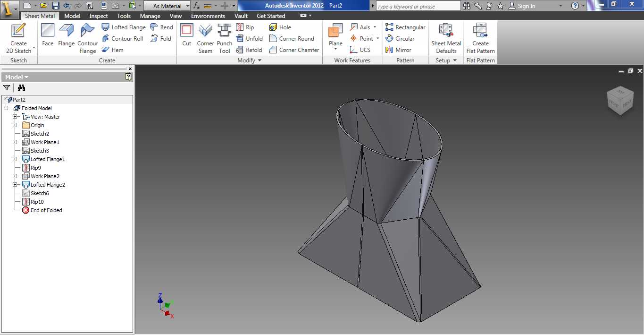Screen dimensions: 644x335
Task: Click End of Folded marker
Action: point(42,210)
